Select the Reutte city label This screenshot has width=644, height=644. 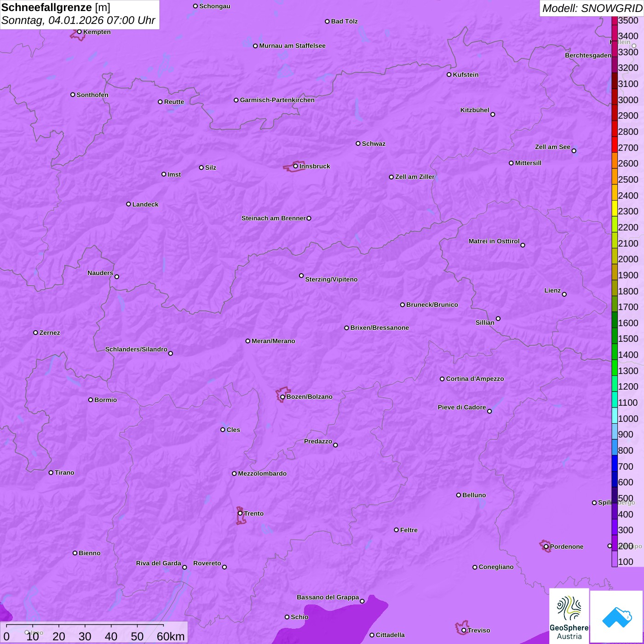(174, 102)
